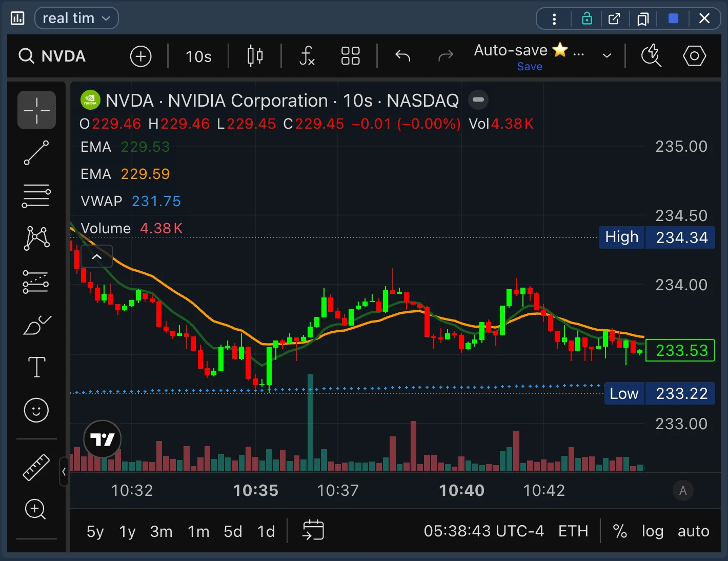This screenshot has width=728, height=561.
Task: Click the Save layout link
Action: point(530,67)
